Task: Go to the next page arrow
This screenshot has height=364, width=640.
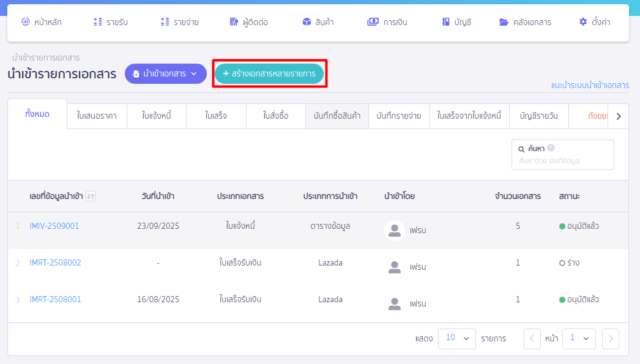Action: click(x=610, y=338)
